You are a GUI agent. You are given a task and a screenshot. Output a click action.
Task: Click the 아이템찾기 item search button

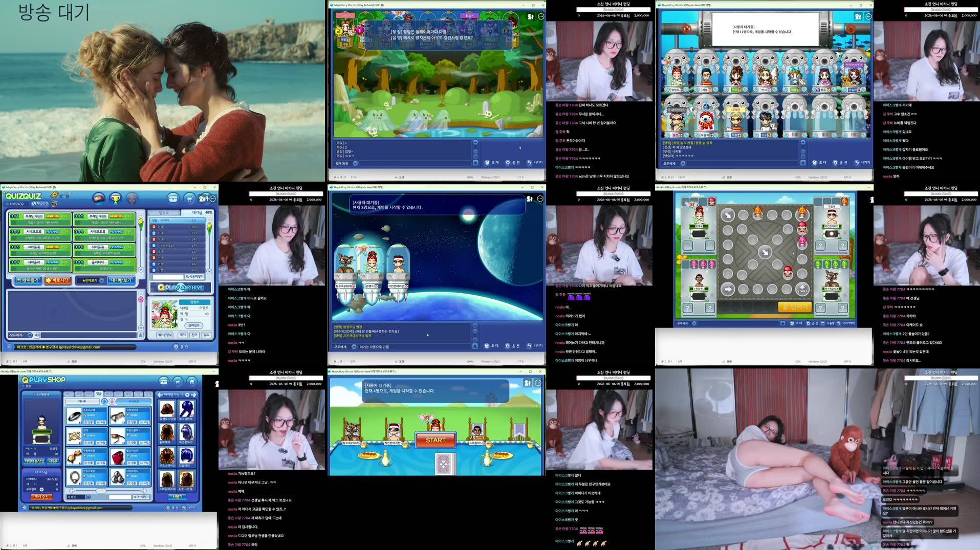coord(142,497)
